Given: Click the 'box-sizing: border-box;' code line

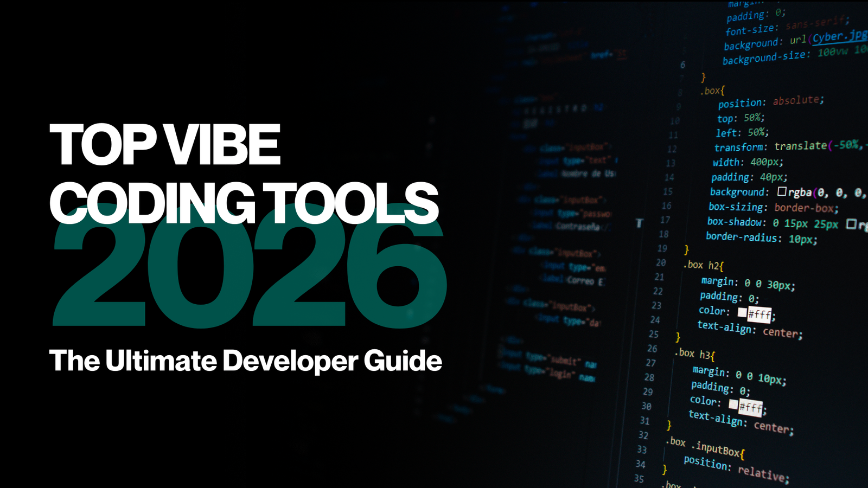Looking at the screenshot, I should (x=774, y=207).
